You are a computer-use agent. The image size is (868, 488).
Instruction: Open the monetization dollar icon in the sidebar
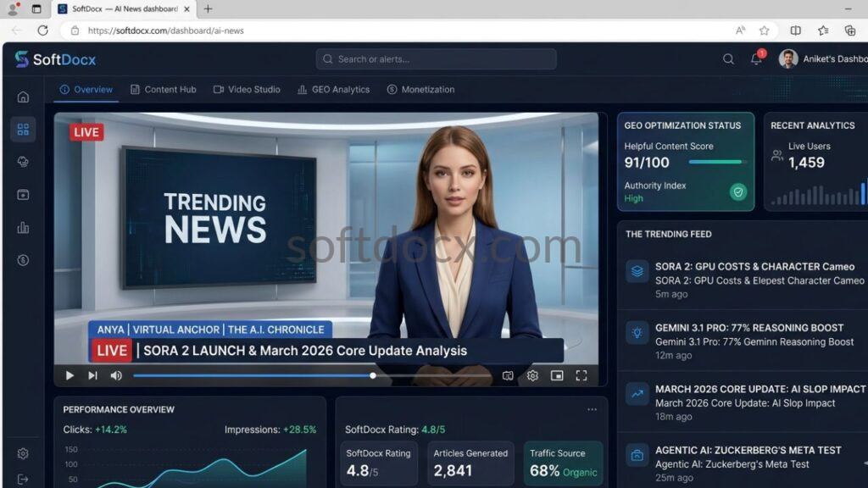click(23, 258)
